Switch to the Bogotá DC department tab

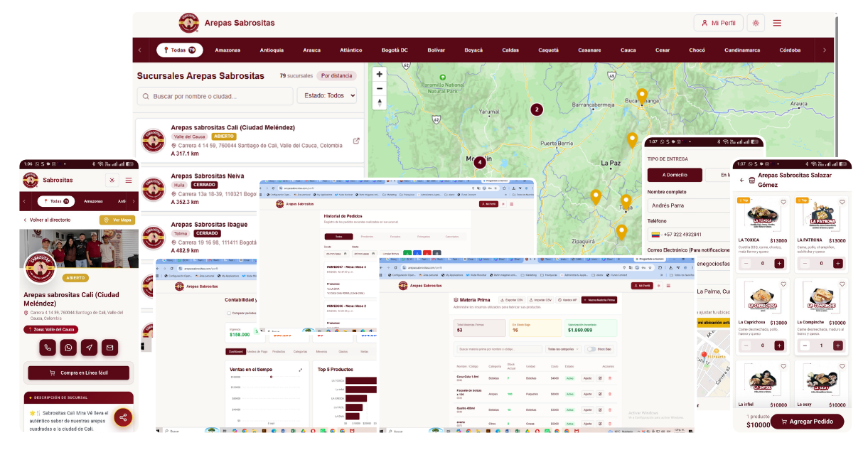coord(395,50)
